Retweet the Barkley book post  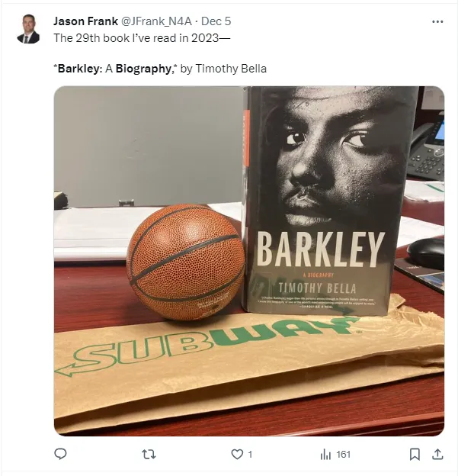coord(149,455)
